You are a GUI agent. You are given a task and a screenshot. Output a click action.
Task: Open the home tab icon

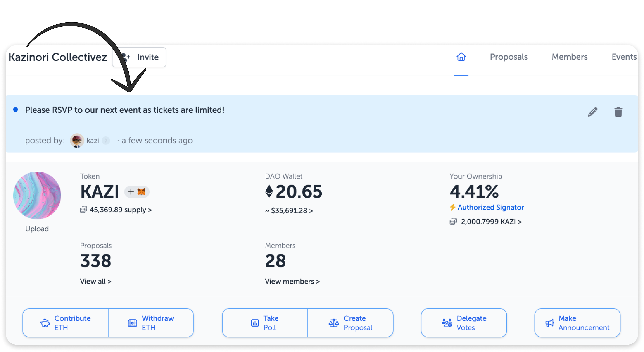coord(461,57)
